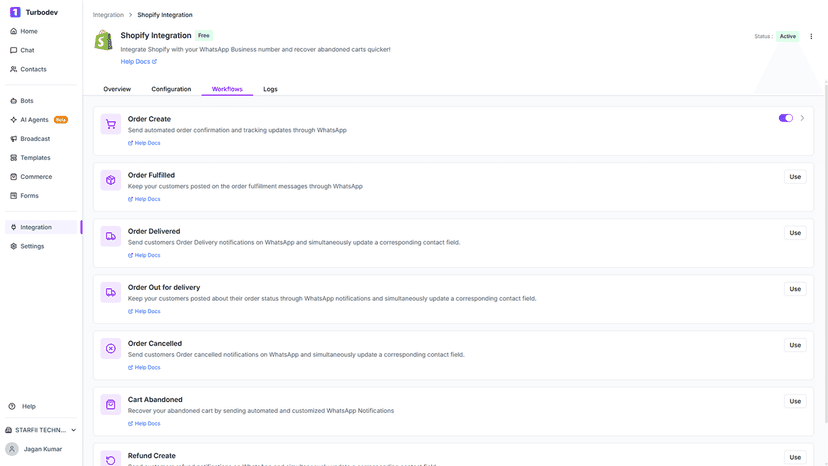
Task: Open Help Docs under Order Cancelled
Action: click(x=144, y=367)
